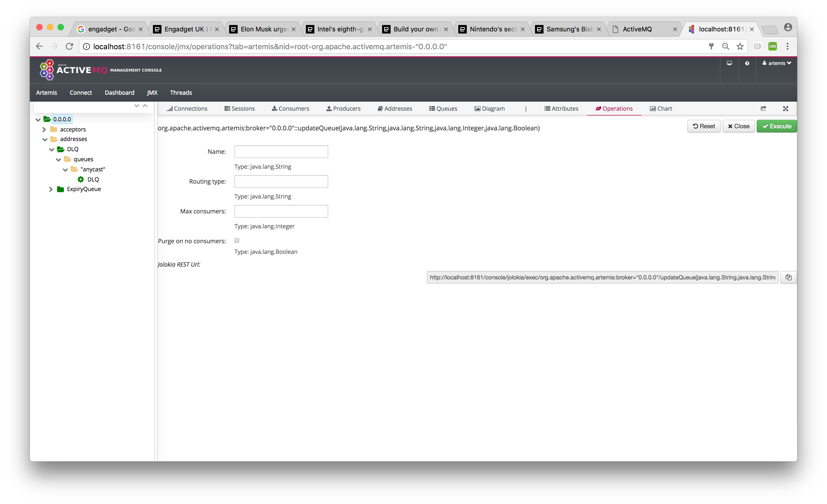Collapse the addresses folder
The height and width of the screenshot is (504, 827).
click(45, 139)
